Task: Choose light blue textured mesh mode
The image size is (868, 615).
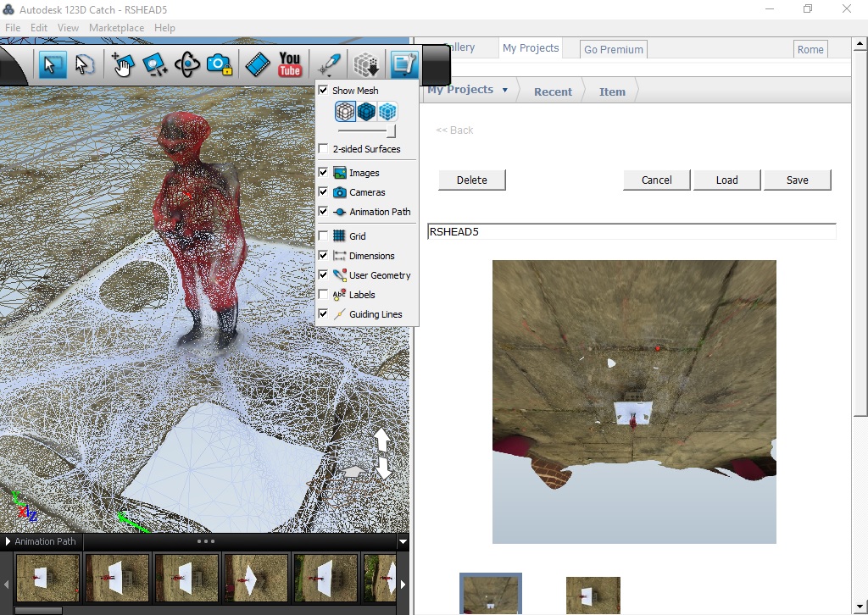Action: (x=387, y=112)
